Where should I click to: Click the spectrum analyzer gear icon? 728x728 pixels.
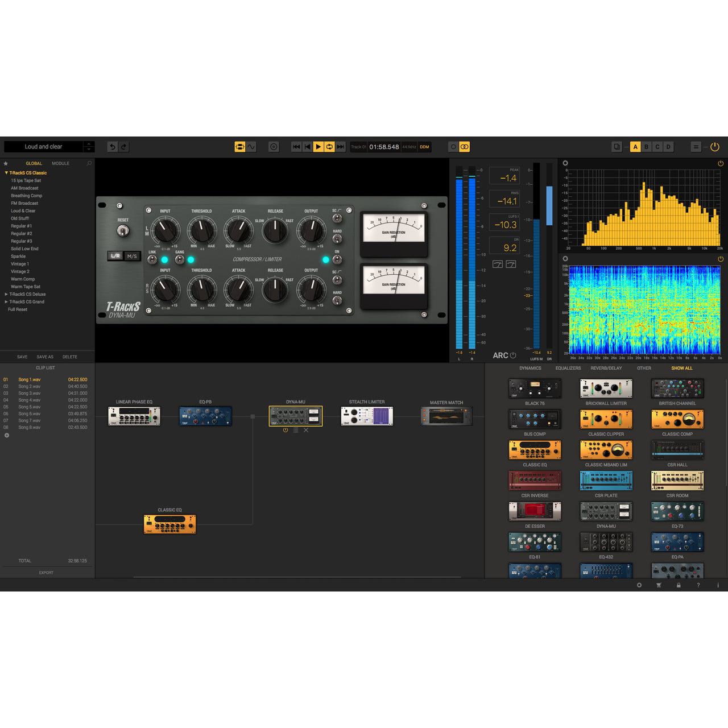pyautogui.click(x=565, y=163)
